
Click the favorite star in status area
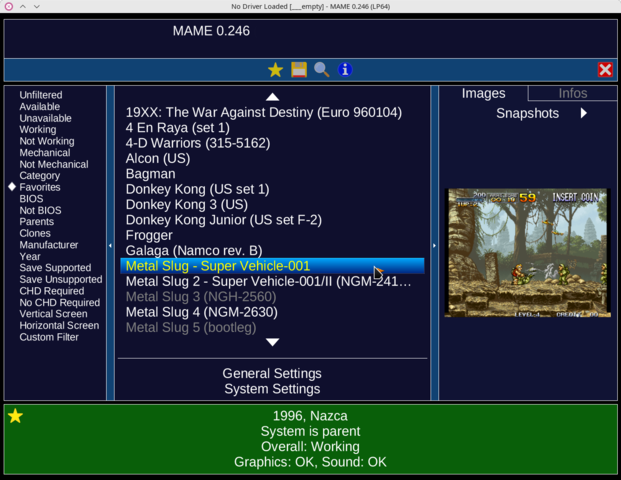click(x=15, y=416)
